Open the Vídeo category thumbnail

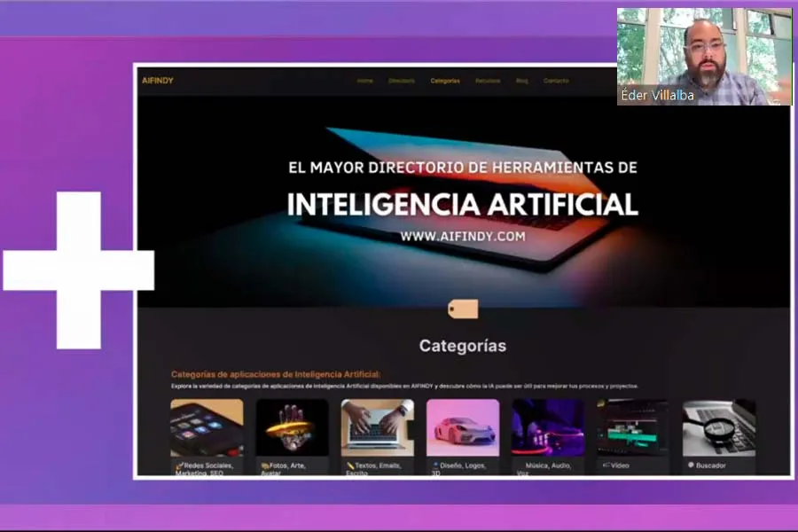632,427
